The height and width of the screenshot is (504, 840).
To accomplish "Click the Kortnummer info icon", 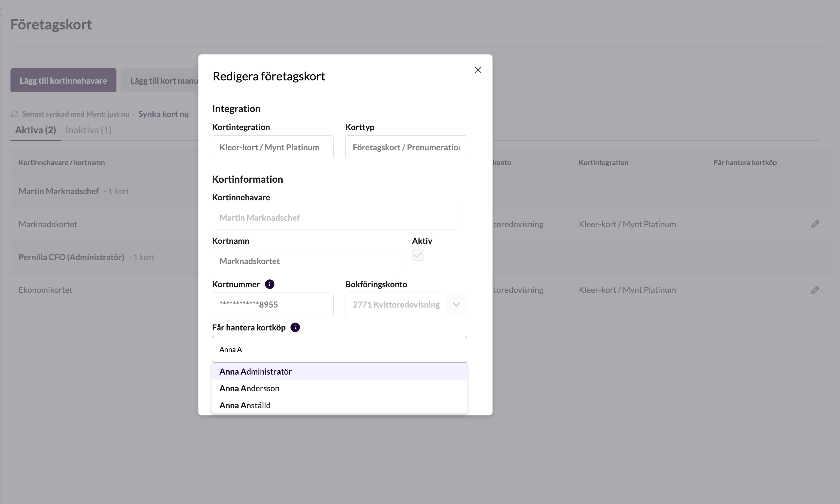I will click(x=270, y=284).
